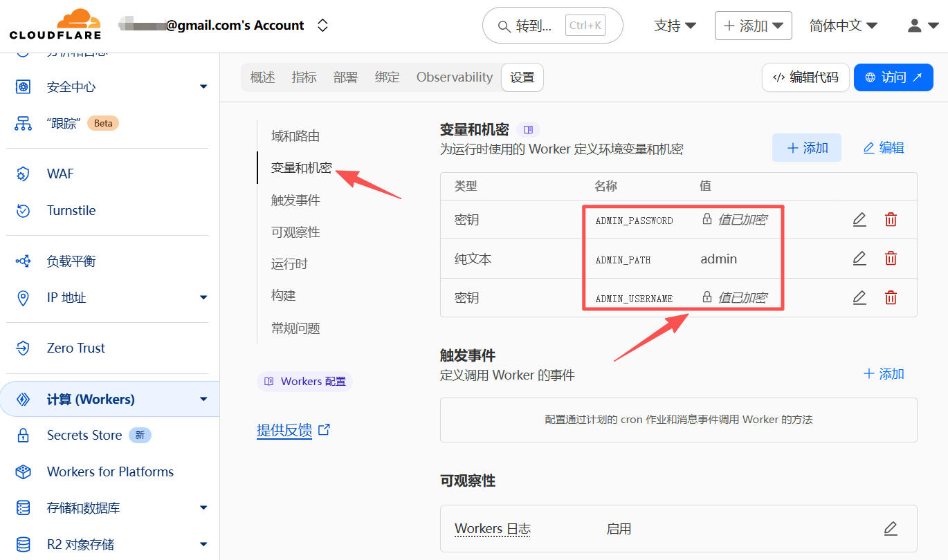Screen dimensions: 948x560
Task: Click the edit pencil for ADMIN_PASSWORD
Action: pos(859,220)
